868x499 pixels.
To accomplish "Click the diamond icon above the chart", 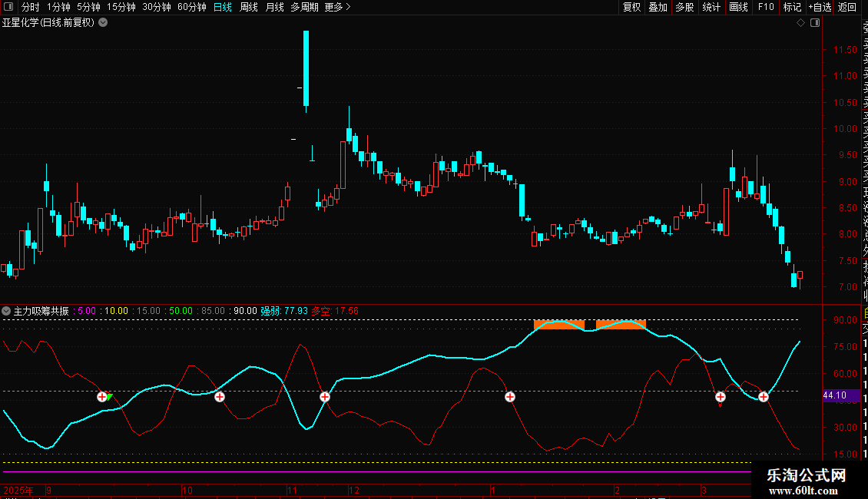I will (800, 23).
